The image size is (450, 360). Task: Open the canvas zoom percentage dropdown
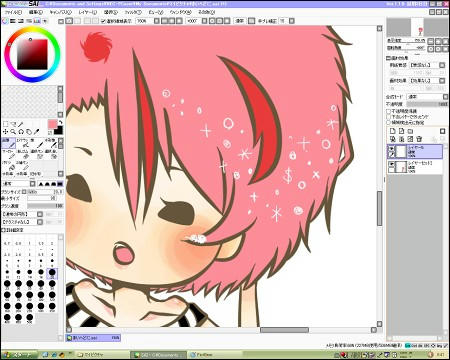[156, 21]
